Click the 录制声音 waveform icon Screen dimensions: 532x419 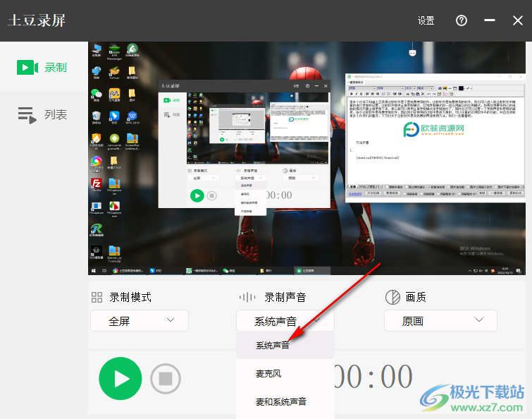[x=247, y=298]
